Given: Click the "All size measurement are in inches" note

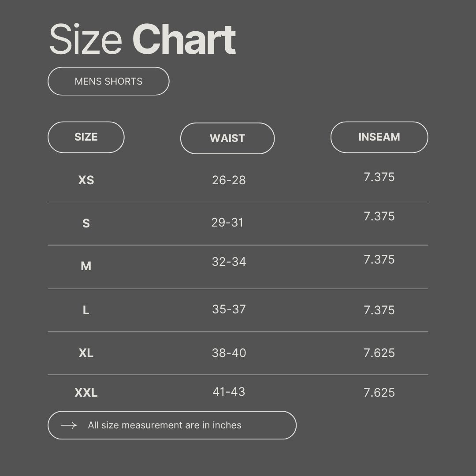Looking at the screenshot, I should pyautogui.click(x=164, y=425).
